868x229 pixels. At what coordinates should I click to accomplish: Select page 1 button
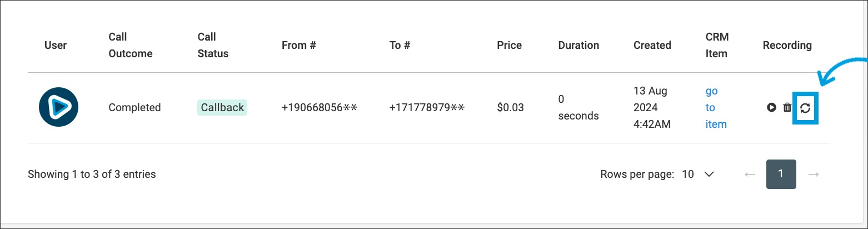[781, 174]
